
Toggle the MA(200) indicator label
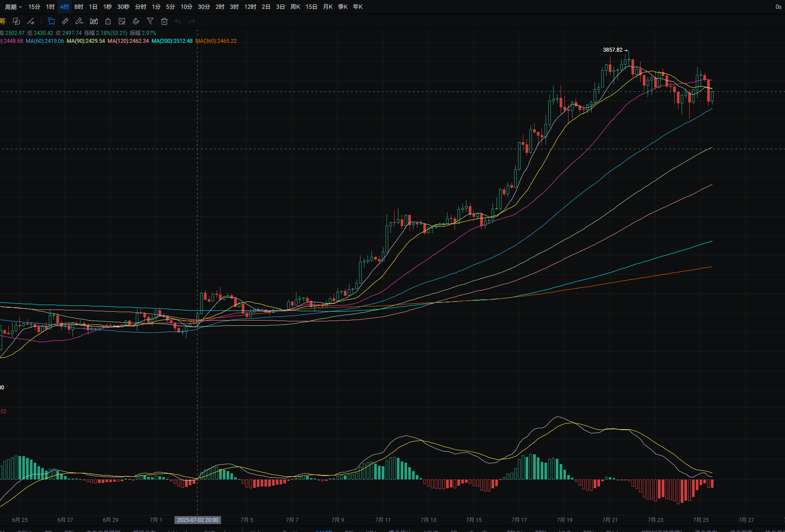coord(172,41)
